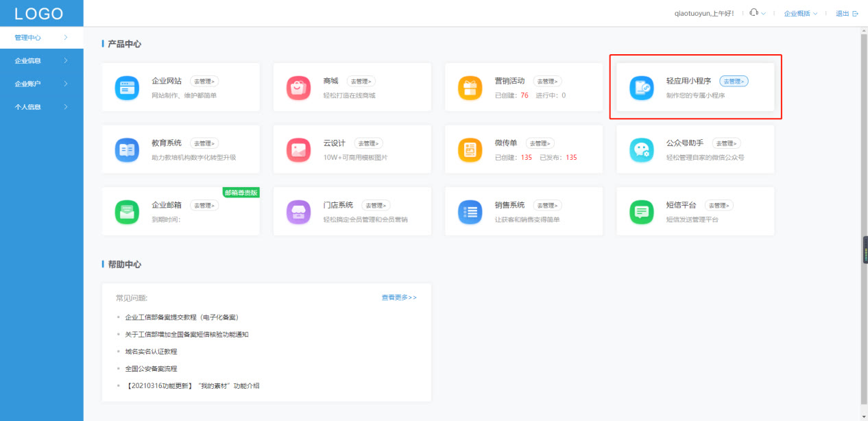Click the 公众号助手 WeChat icon

point(642,149)
